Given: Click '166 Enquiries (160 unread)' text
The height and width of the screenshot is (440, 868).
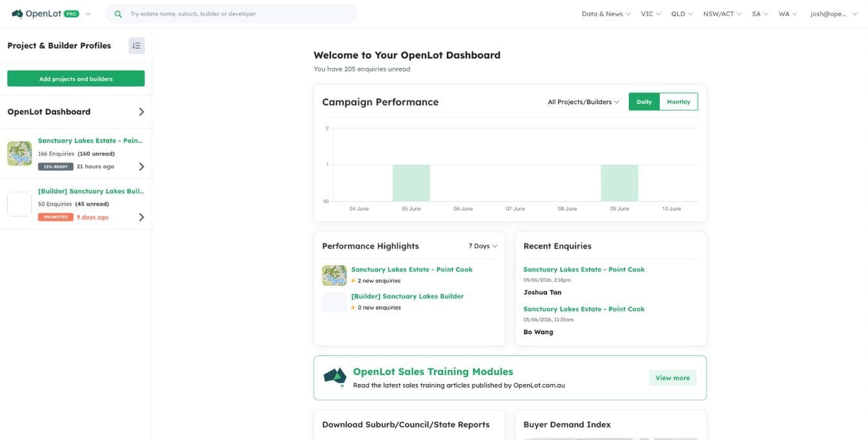Looking at the screenshot, I should tap(77, 154).
